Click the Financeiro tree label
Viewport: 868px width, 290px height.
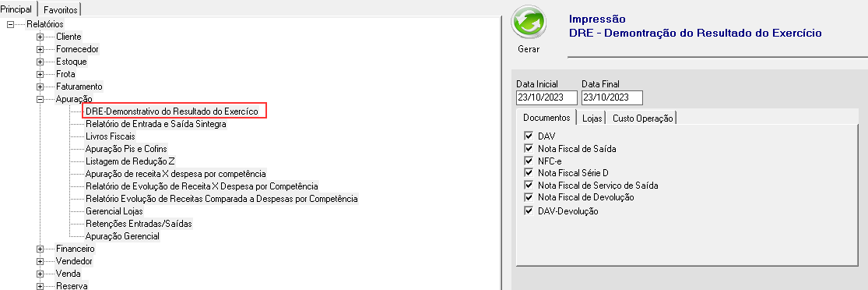click(76, 249)
